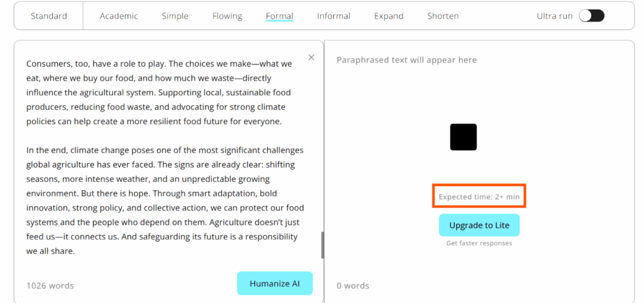This screenshot has width=644, height=303.
Task: Select the Standard mode tab
Action: [49, 16]
